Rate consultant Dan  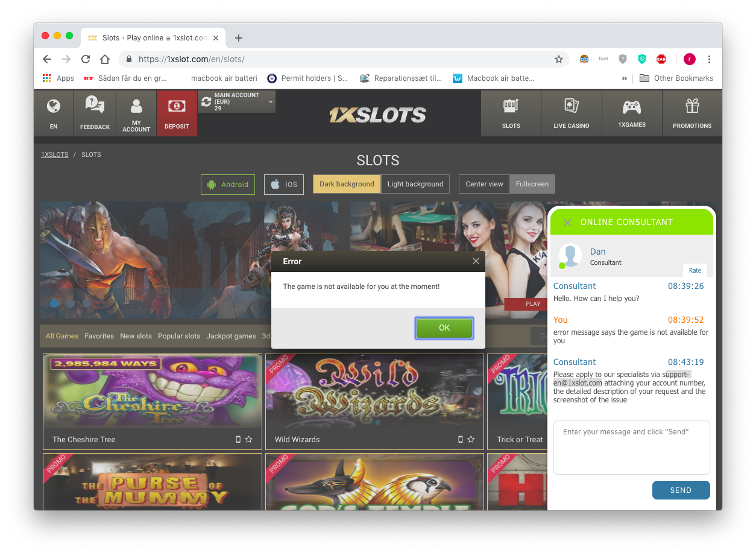coord(695,270)
